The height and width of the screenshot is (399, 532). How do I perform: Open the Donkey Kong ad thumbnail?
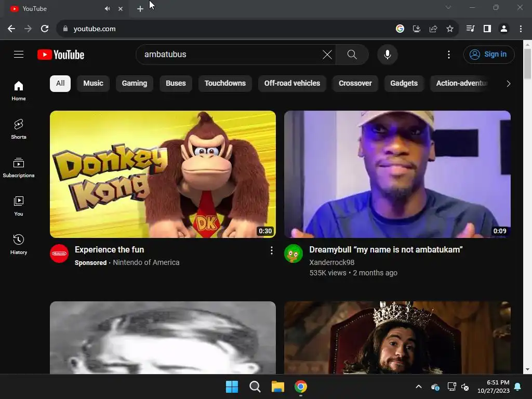click(163, 174)
